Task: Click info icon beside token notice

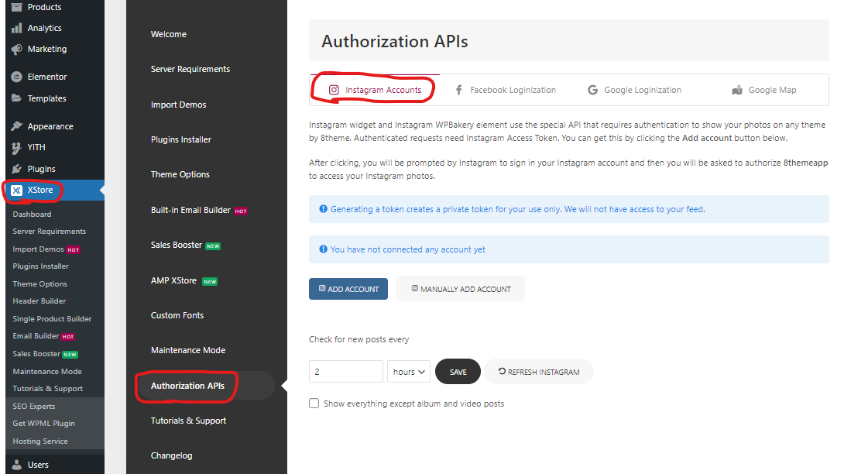Action: 324,209
